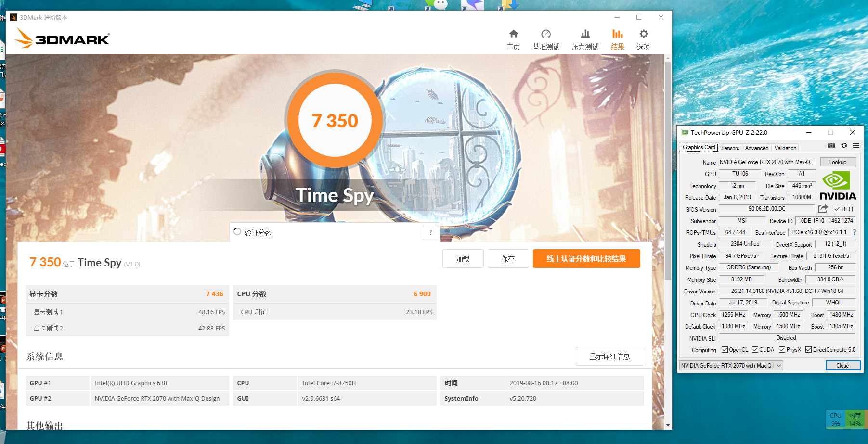Screen dimensions: 868x444
Task: Click the Time Spy heading on the banner
Action: click(x=335, y=195)
